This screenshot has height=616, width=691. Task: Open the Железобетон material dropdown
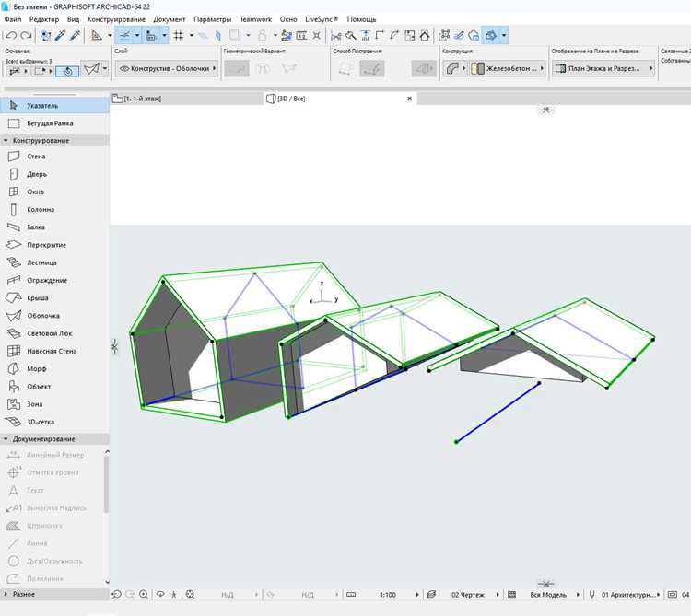[x=508, y=69]
